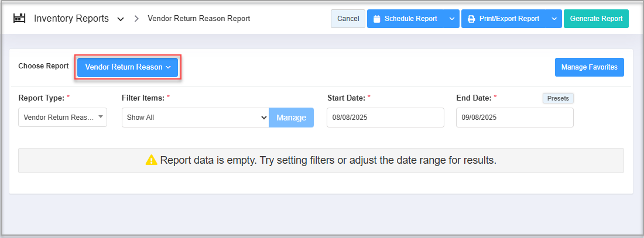644x238 pixels.
Task: Focus the Start Date field
Action: [x=385, y=118]
